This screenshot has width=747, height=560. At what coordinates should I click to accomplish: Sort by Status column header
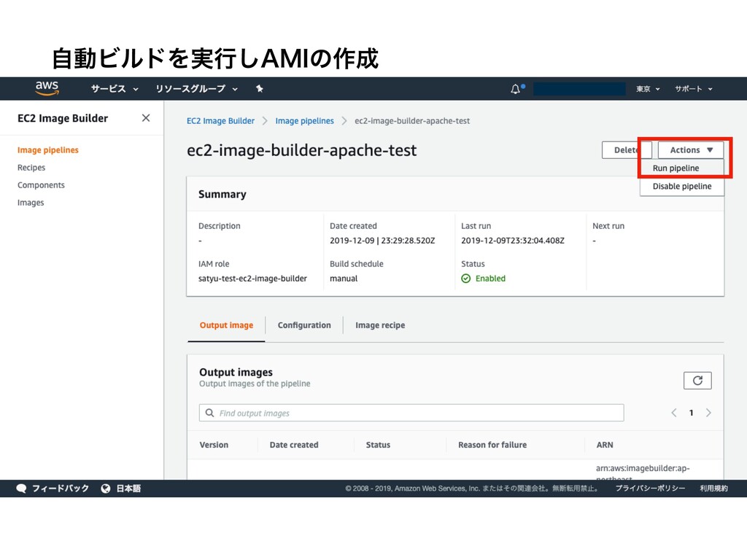(378, 445)
